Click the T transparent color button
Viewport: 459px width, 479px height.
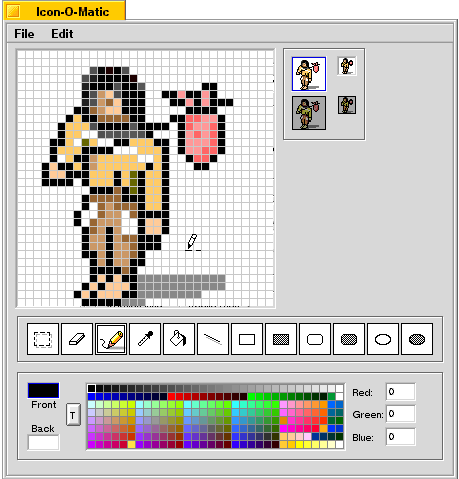click(73, 415)
